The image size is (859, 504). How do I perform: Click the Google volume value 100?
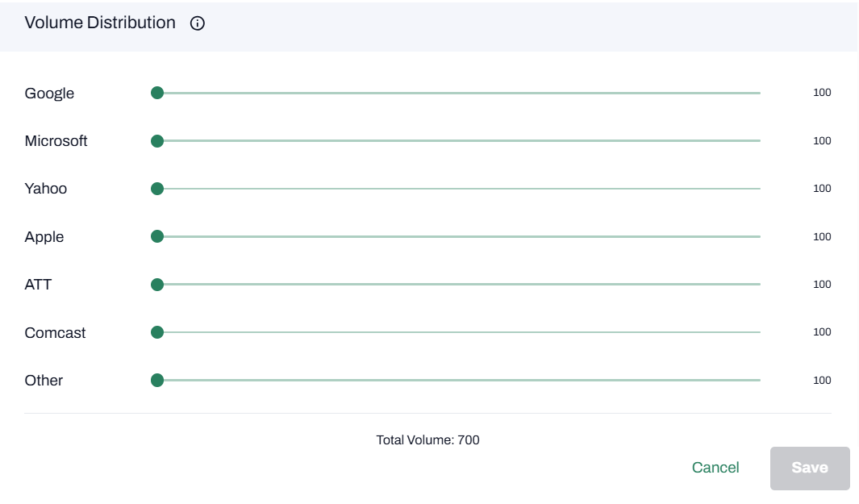pyautogui.click(x=822, y=93)
